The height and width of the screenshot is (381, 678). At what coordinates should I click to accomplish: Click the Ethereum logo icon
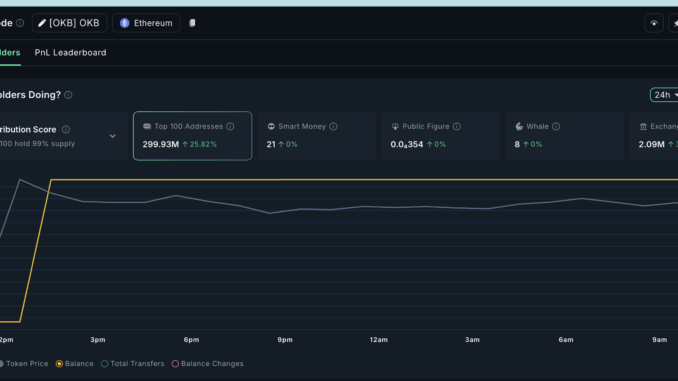[125, 23]
